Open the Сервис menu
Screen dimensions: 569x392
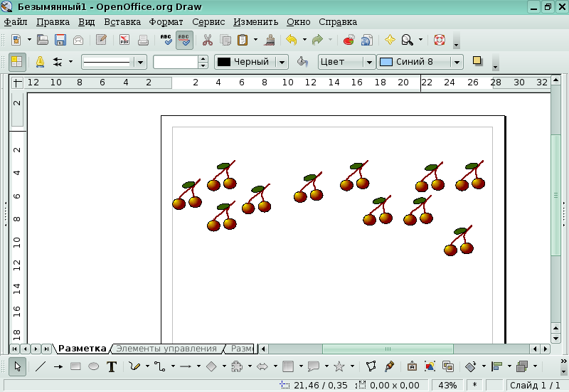point(208,22)
